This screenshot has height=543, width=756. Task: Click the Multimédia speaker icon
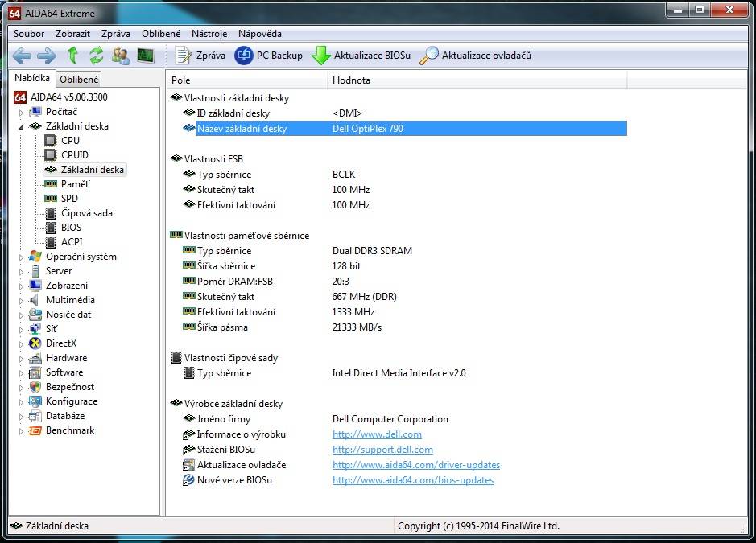point(35,300)
